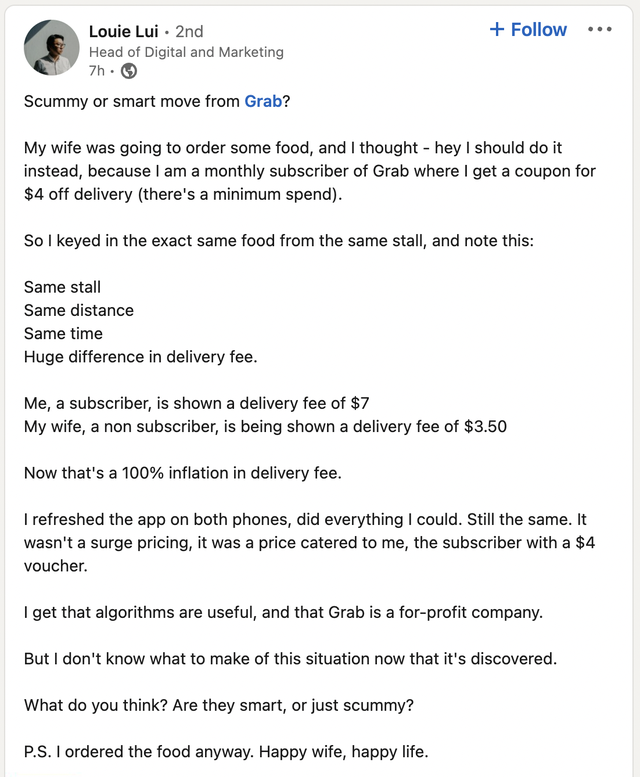640x777 pixels.
Task: Click the 'What do you think?' question line
Action: tap(218, 705)
